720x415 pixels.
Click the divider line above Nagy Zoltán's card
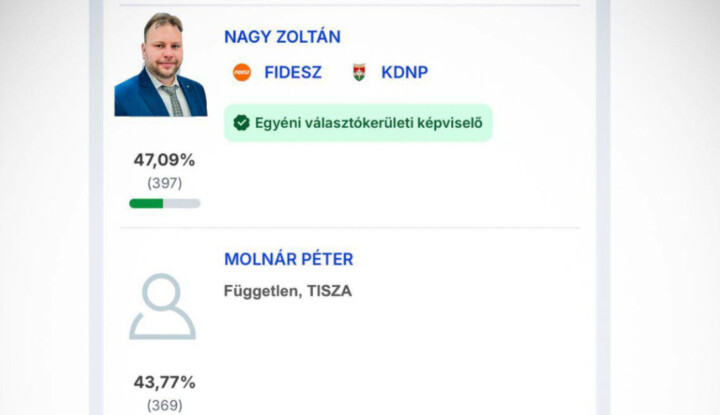coord(350,5)
